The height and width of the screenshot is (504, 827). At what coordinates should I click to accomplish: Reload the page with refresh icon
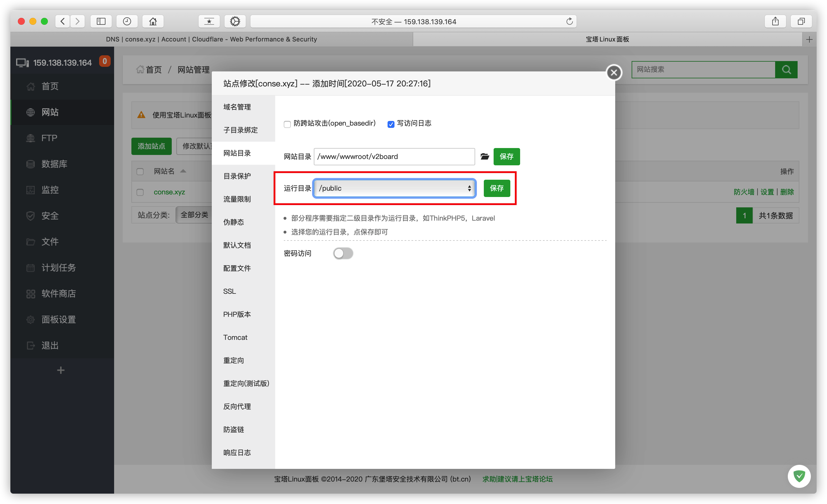(x=569, y=22)
